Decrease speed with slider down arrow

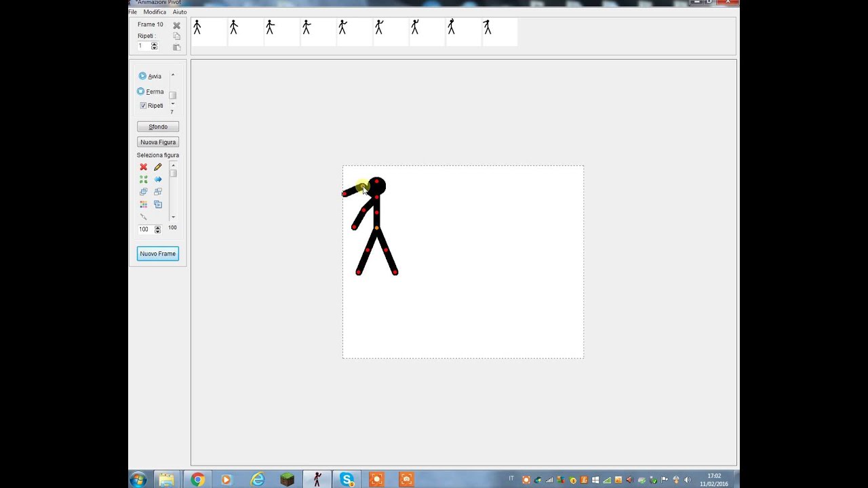point(173,104)
